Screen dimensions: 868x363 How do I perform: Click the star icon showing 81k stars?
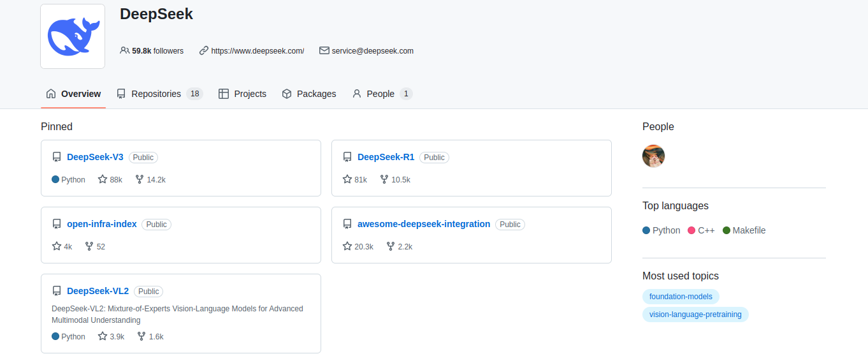pos(347,179)
